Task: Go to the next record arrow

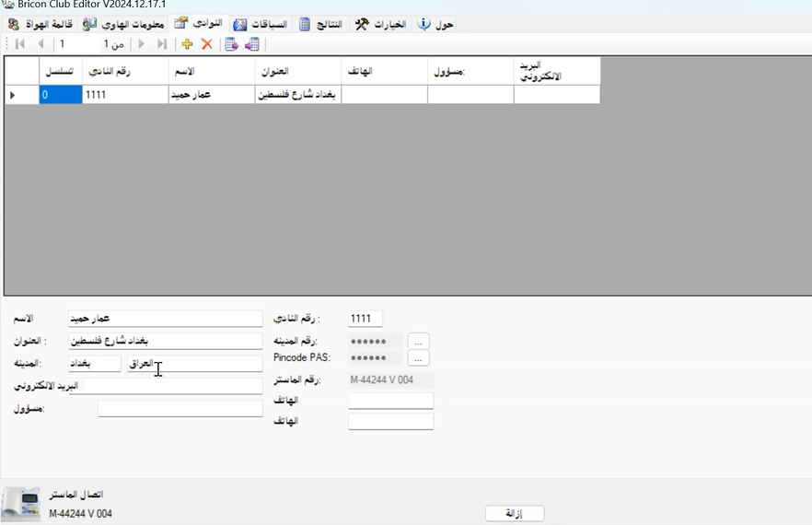Action: tap(141, 44)
